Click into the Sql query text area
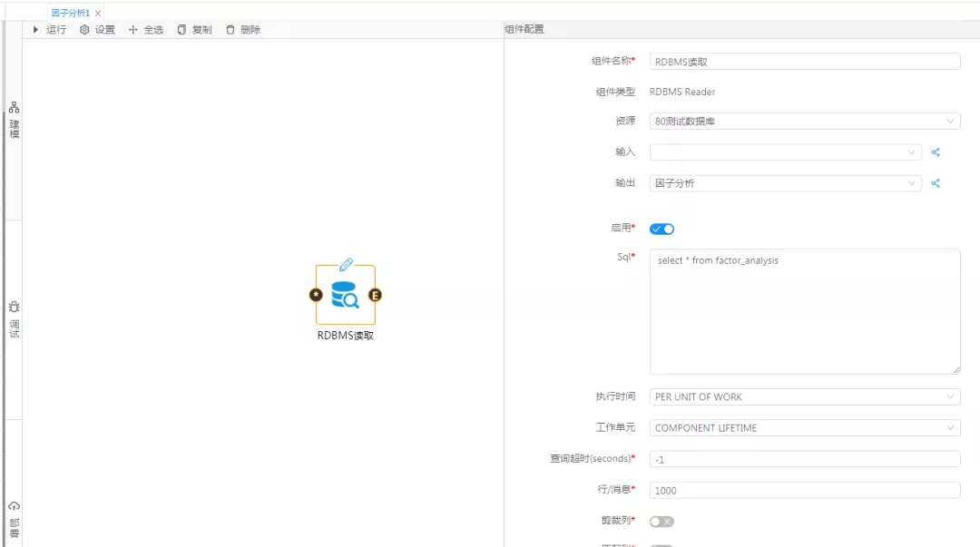980x547 pixels. tap(804, 311)
